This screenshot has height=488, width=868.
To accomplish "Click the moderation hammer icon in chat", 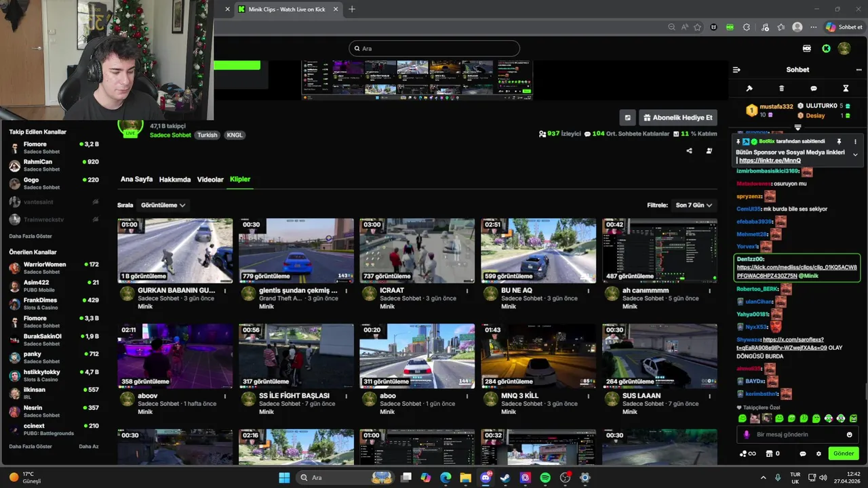I will click(x=749, y=88).
